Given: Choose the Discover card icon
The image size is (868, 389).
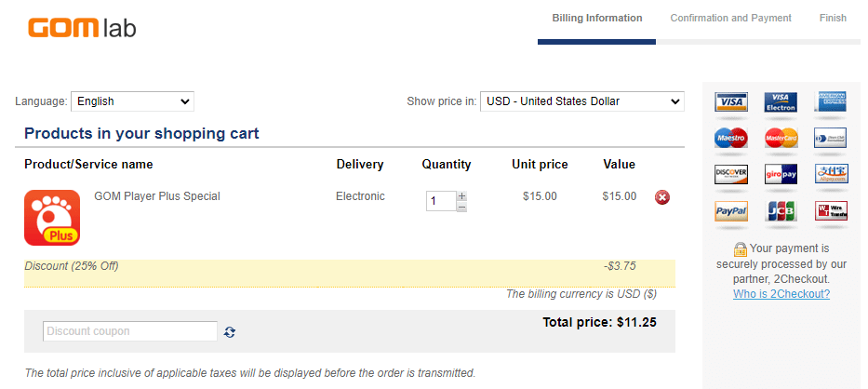Looking at the screenshot, I should click(x=731, y=174).
